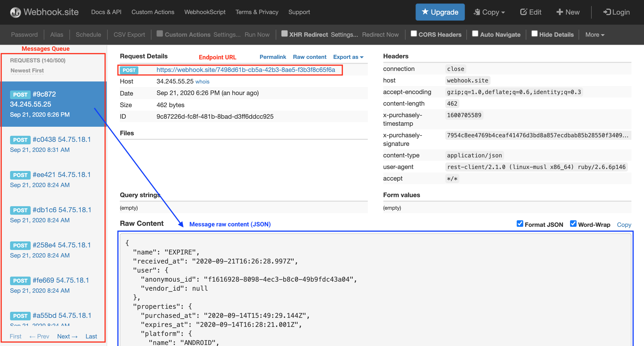Click Schedule in the settings bar

88,35
